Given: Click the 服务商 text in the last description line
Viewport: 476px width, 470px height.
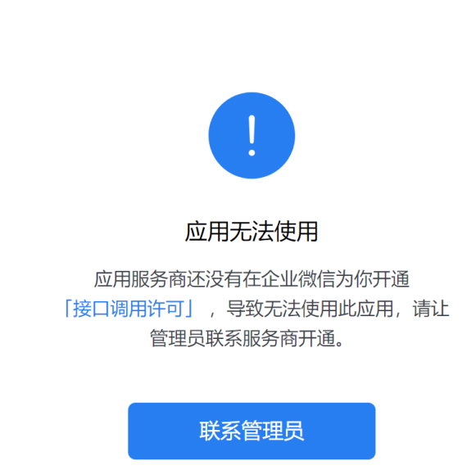Looking at the screenshot, I should [x=270, y=338].
